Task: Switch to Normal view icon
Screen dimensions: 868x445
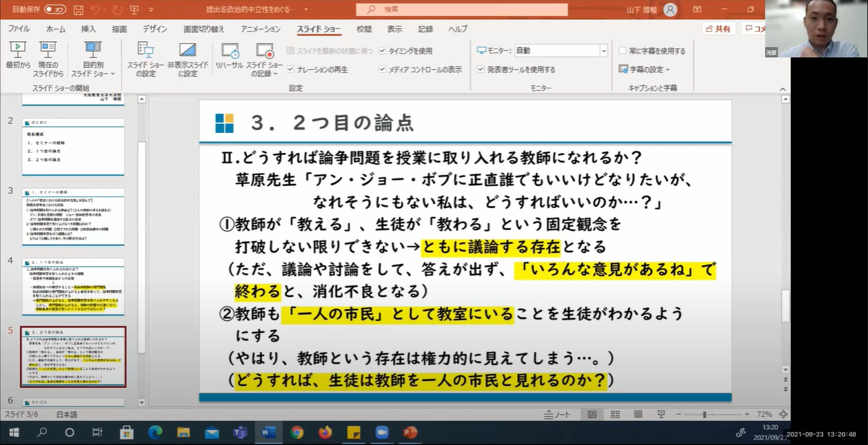Action: click(592, 415)
